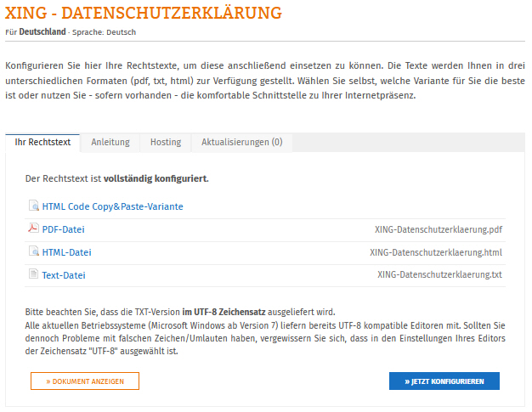Click the bold Deutschland country label
Viewport: 532px width, 412px height.
[42, 32]
